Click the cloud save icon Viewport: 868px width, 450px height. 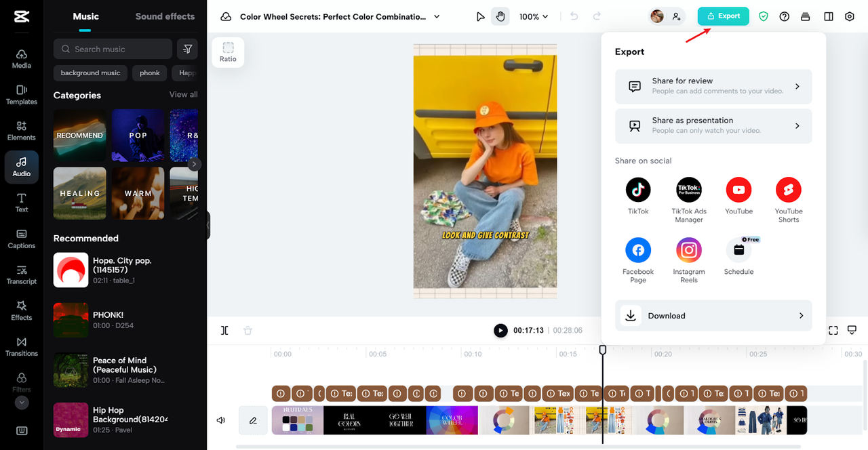pos(226,16)
